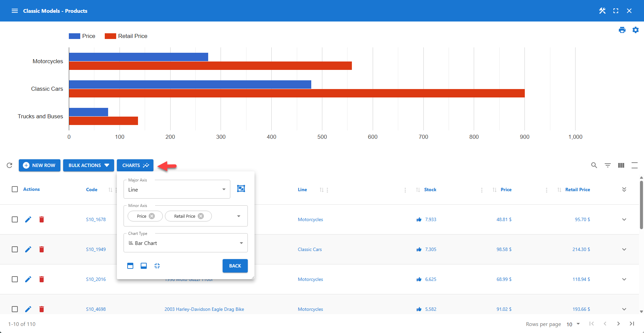Viewport: 644px width, 333px height.
Task: Open the Rows per page selector
Action: 573,324
